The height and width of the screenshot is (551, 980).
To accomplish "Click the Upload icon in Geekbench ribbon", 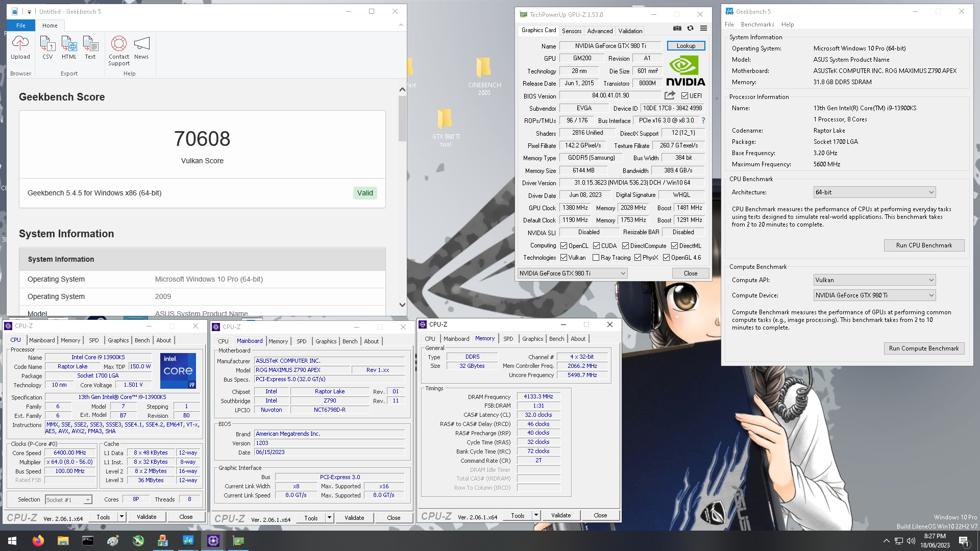I will 20,48.
